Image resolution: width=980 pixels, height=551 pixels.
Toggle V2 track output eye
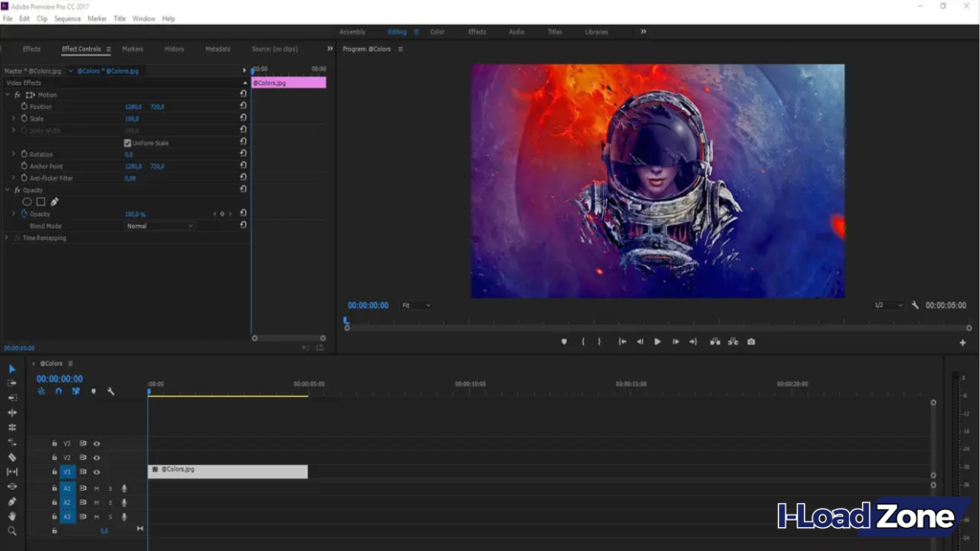tap(97, 458)
